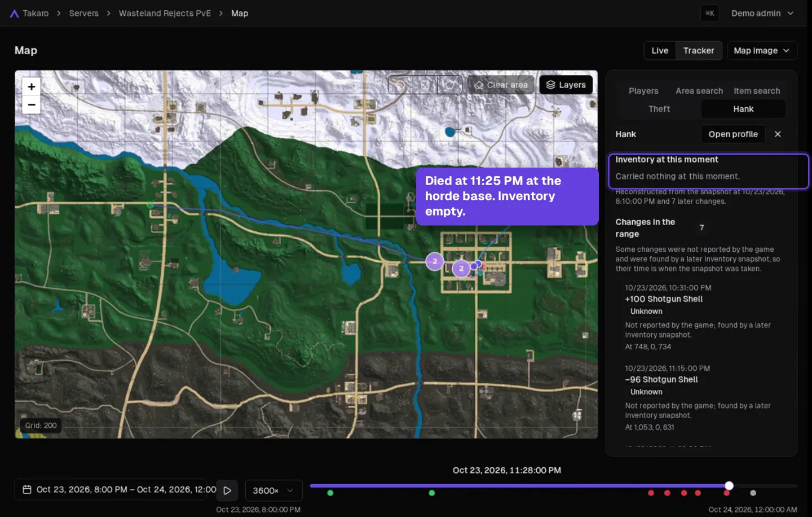The image size is (812, 517).
Task: Start timeline playback with the play button
Action: coord(227,490)
